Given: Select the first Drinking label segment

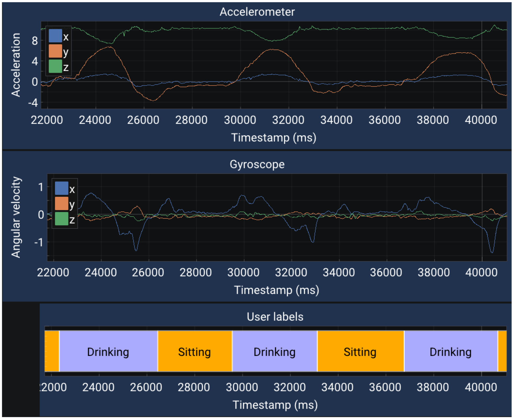Looking at the screenshot, I should (108, 352).
